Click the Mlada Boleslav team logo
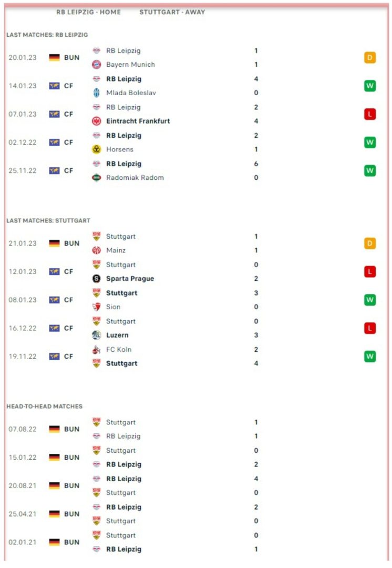This screenshot has height=568, width=392. tap(96, 93)
